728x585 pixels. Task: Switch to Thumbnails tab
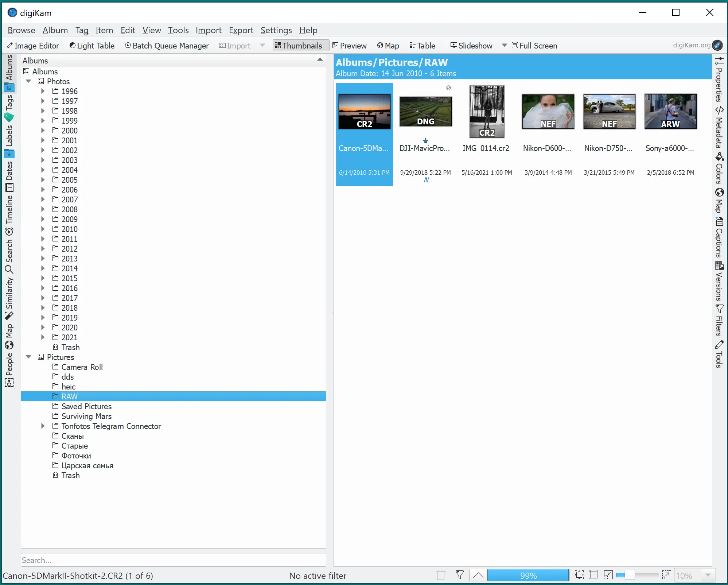(x=299, y=45)
